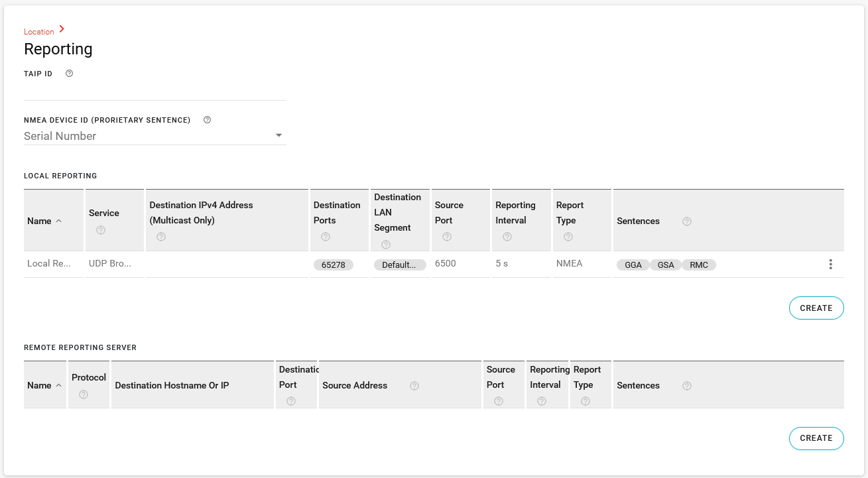Open three-dot menu for Local Reporting row
Viewport: 868px width, 478px height.
pyautogui.click(x=830, y=265)
